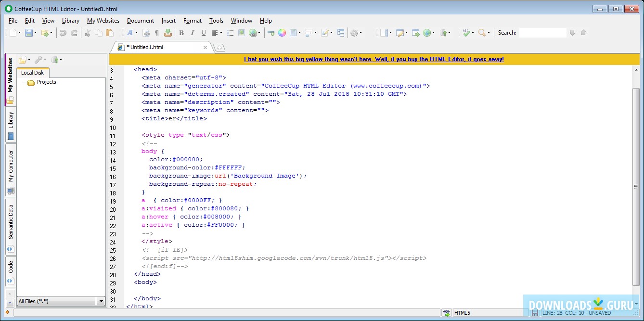Apply italic formatting
644x321 pixels.
[193, 33]
